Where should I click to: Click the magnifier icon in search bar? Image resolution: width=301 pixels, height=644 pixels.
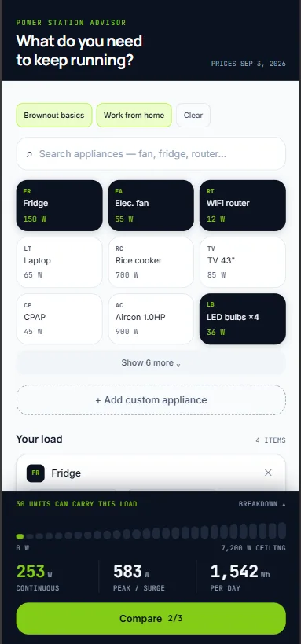[x=29, y=154]
